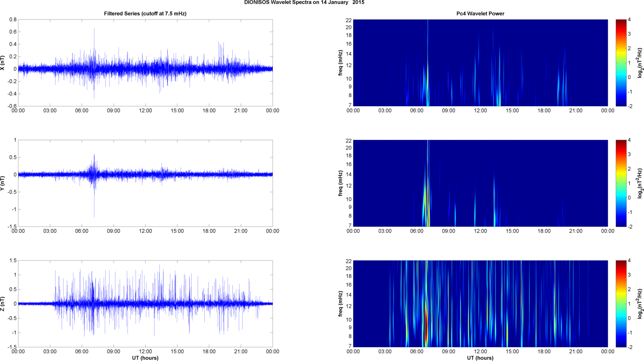The width and height of the screenshot is (644, 361).
Task: Click the value 0 on middle colorbar
Action: pyautogui.click(x=629, y=198)
